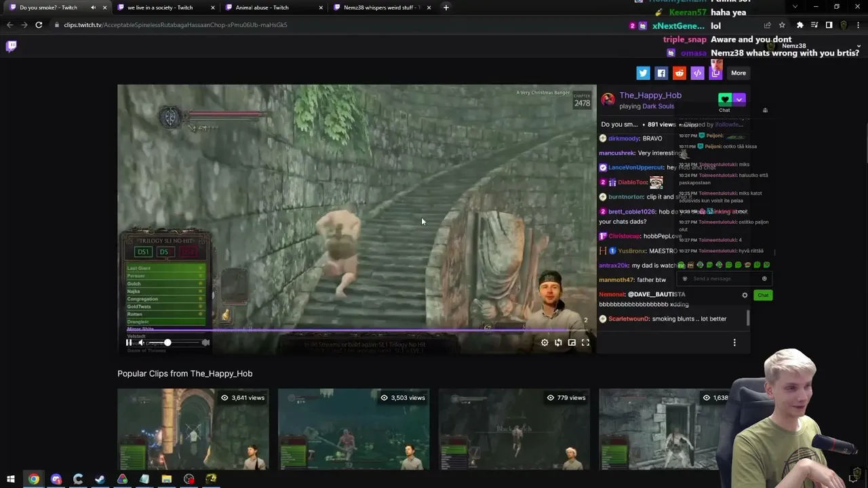Open the Twitch home logo

[x=12, y=46]
